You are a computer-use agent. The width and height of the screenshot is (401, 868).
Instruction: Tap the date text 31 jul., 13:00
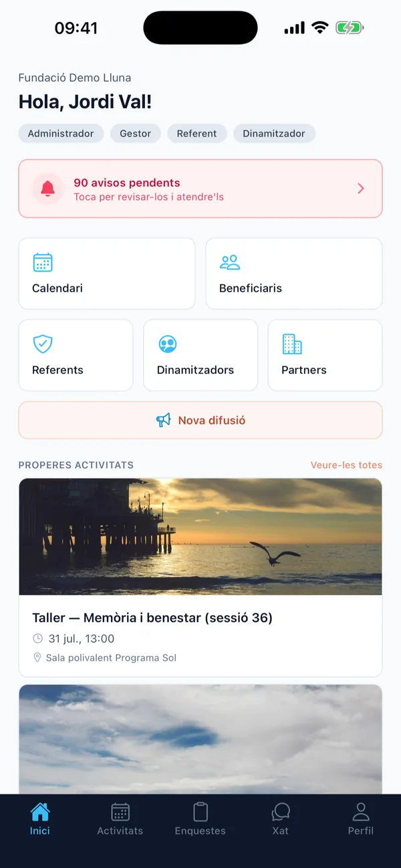(x=82, y=639)
